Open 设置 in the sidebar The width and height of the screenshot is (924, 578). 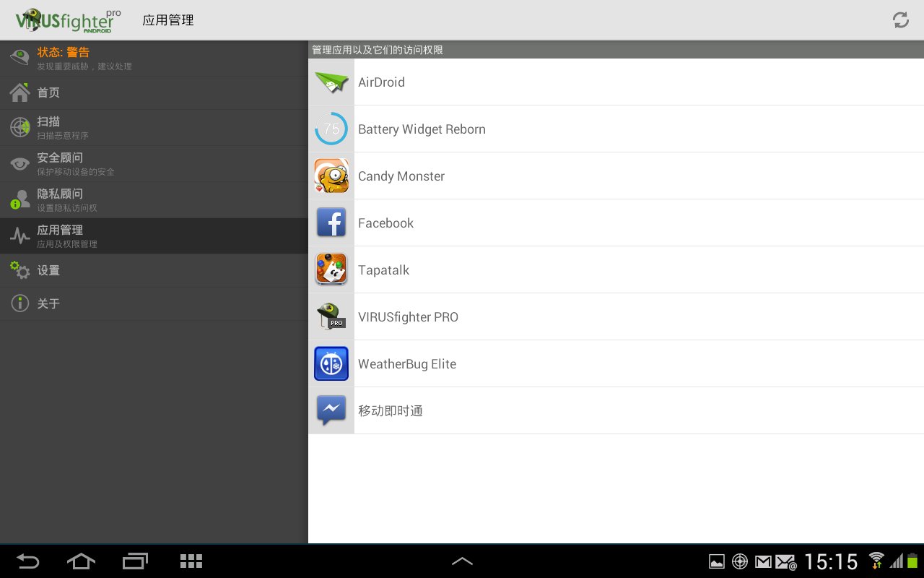[154, 271]
